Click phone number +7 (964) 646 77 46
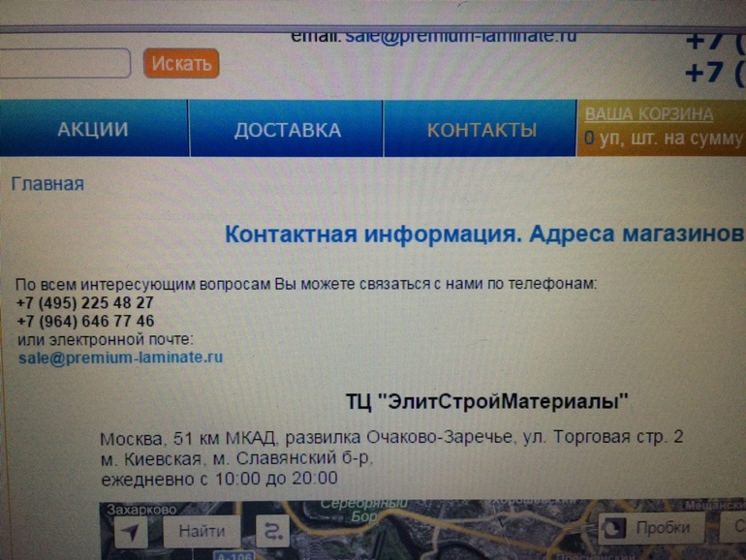Screen dimensions: 746x560 84,321
